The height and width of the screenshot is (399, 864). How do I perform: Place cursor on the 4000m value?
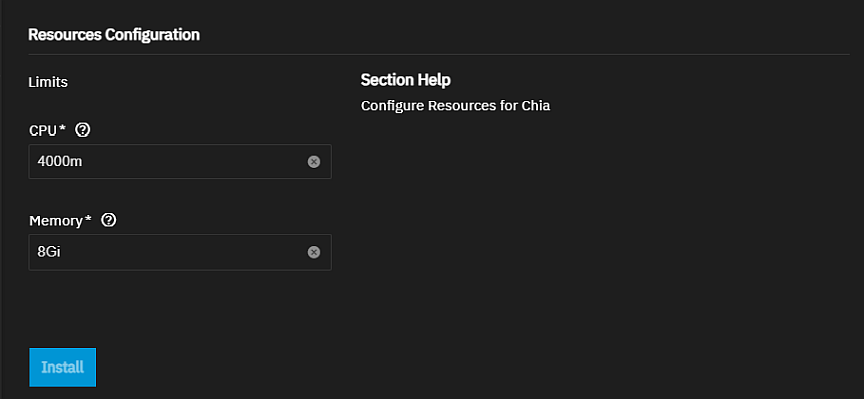pos(60,162)
